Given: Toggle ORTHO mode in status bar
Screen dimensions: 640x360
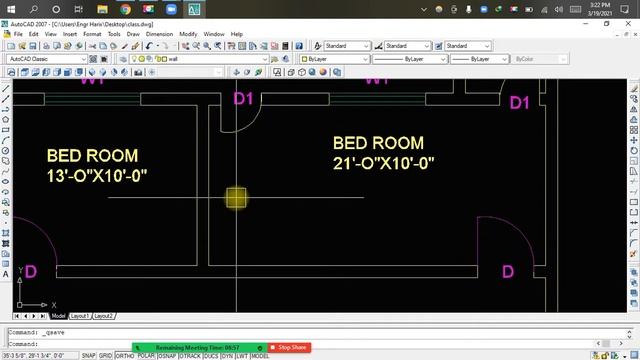Looking at the screenshot, I should click(125, 356).
